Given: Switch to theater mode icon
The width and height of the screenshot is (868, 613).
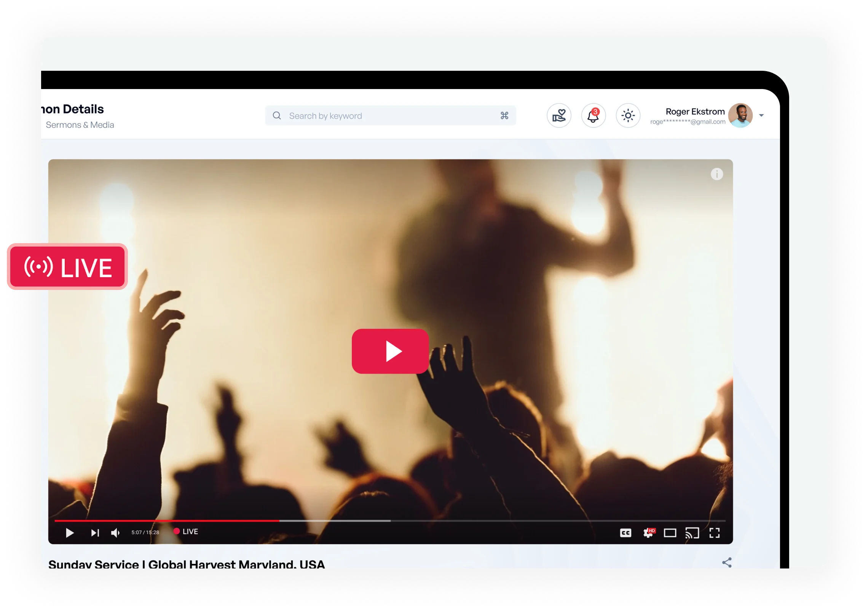Looking at the screenshot, I should point(670,533).
